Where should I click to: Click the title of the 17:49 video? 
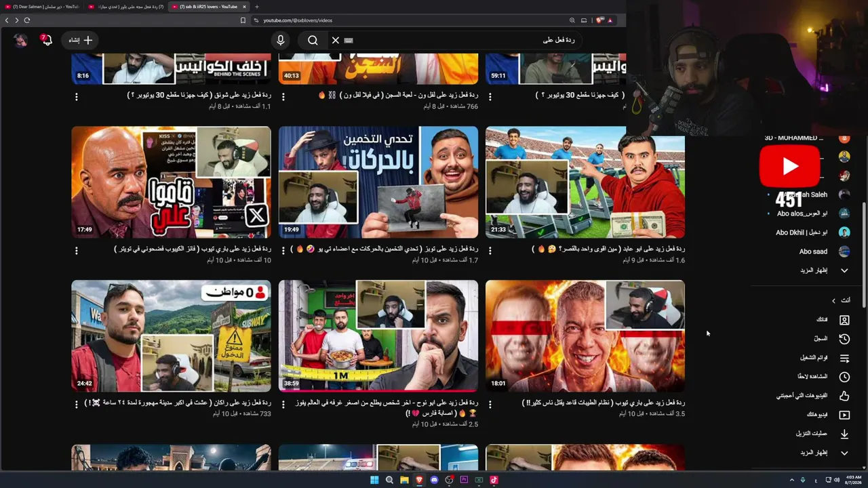coord(193,249)
